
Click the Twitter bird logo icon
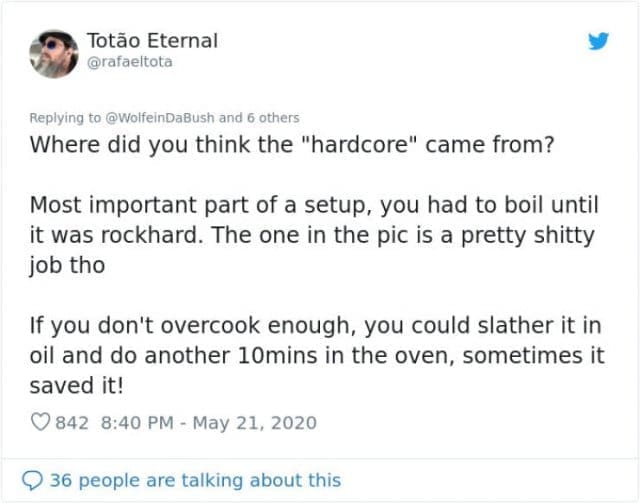point(598,43)
